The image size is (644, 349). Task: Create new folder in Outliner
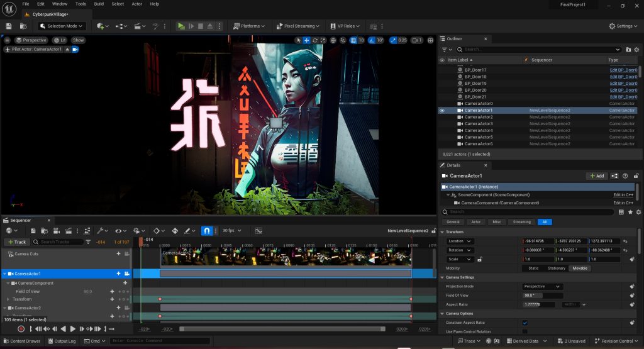pyautogui.click(x=628, y=50)
